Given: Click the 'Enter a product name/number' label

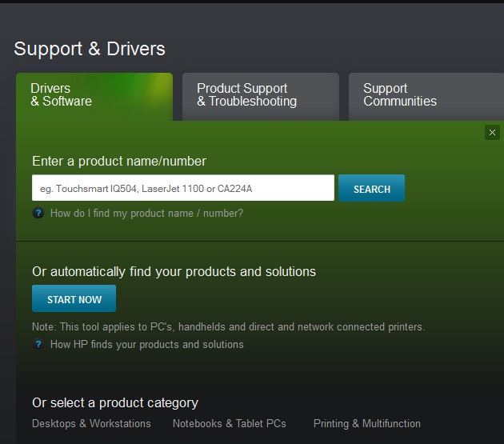Looking at the screenshot, I should (x=119, y=162).
